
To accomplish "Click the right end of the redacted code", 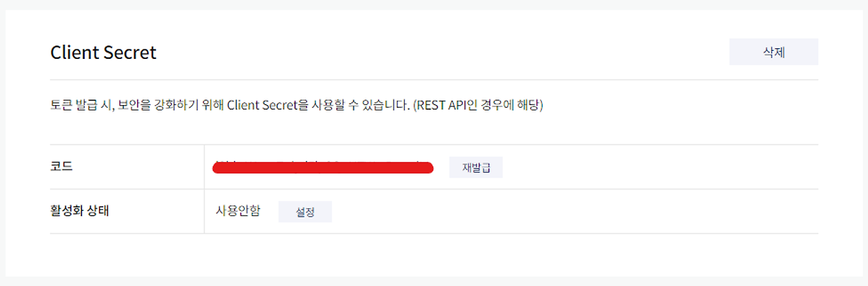I will 429,167.
